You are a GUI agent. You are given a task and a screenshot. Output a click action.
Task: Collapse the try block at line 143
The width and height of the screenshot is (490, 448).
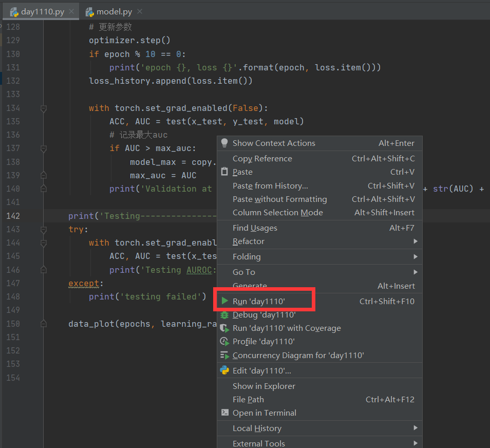click(44, 230)
